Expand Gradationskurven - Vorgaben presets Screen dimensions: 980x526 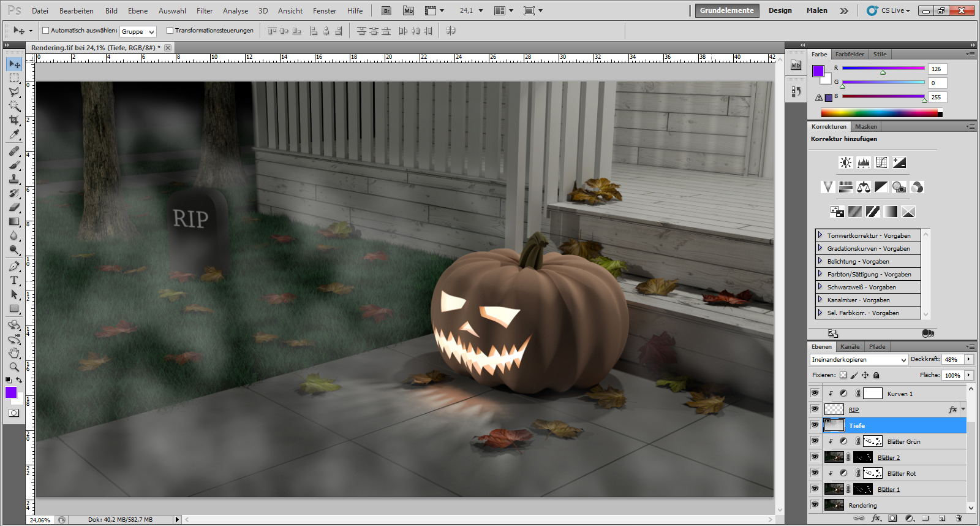click(820, 248)
